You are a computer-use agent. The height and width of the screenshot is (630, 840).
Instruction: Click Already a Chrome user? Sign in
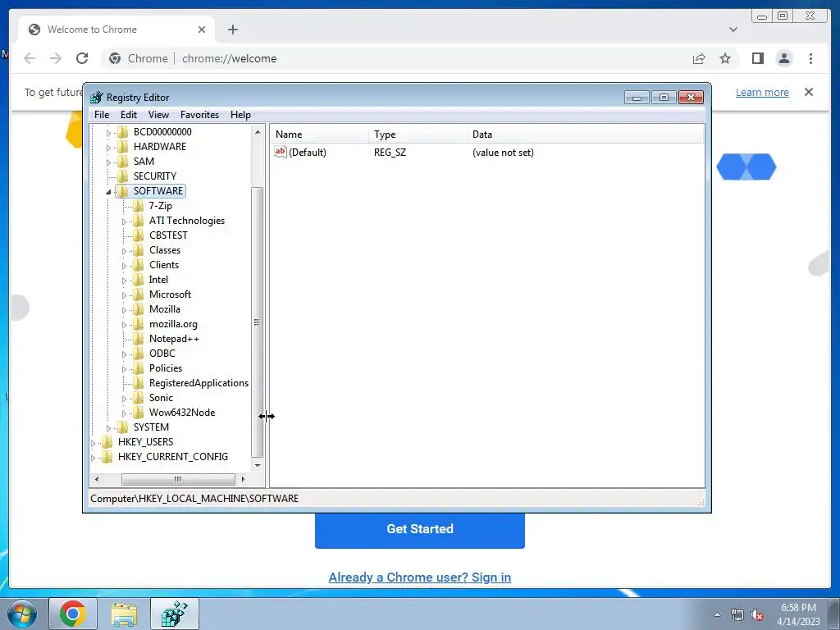tap(420, 577)
